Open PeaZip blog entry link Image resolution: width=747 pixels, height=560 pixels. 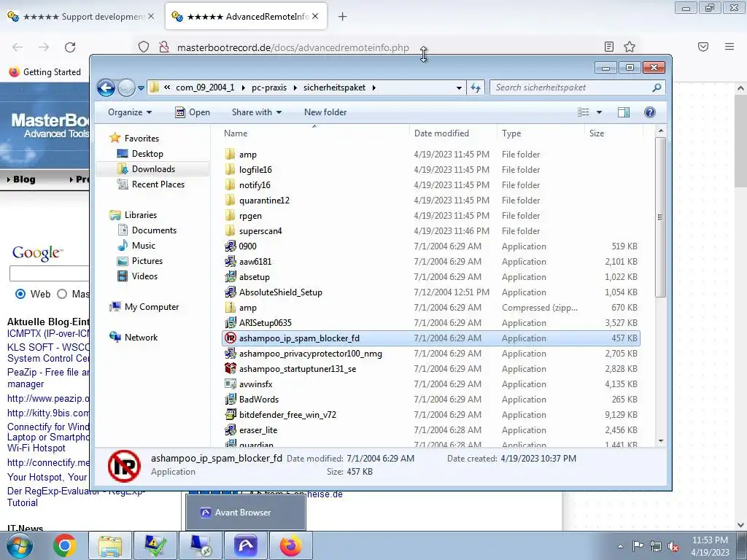(48, 378)
